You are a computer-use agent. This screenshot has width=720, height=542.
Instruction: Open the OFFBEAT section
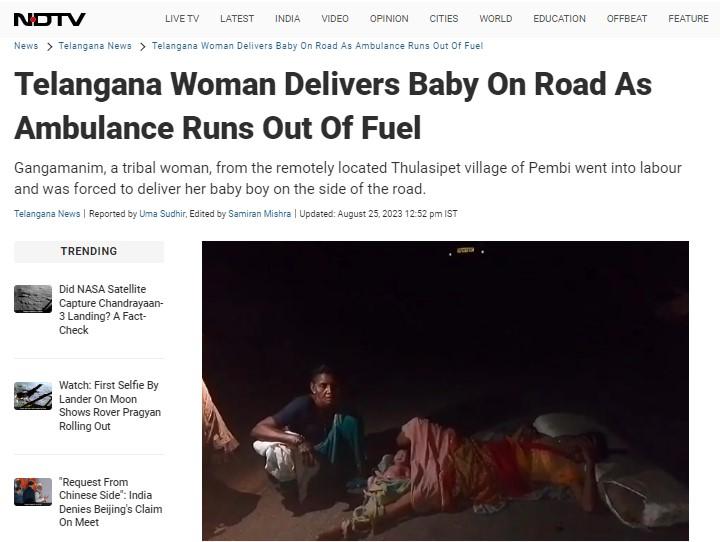click(627, 19)
